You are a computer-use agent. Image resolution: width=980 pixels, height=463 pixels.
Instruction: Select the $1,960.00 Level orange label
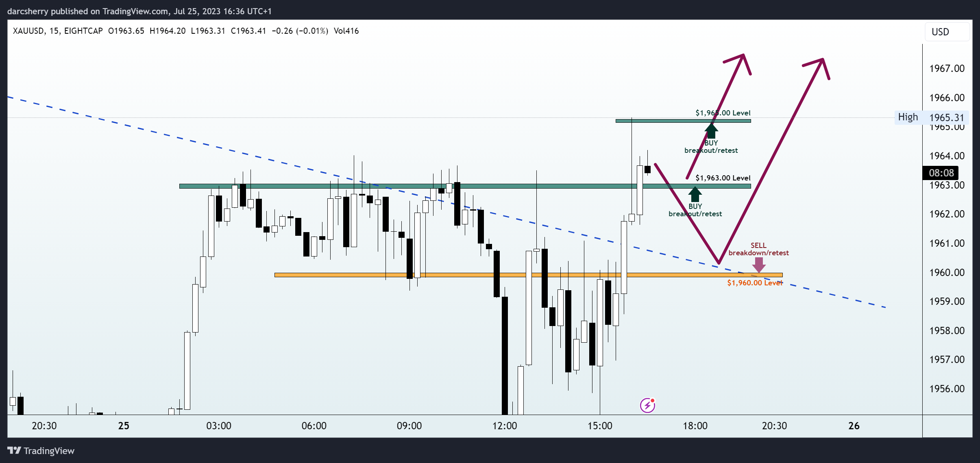755,283
